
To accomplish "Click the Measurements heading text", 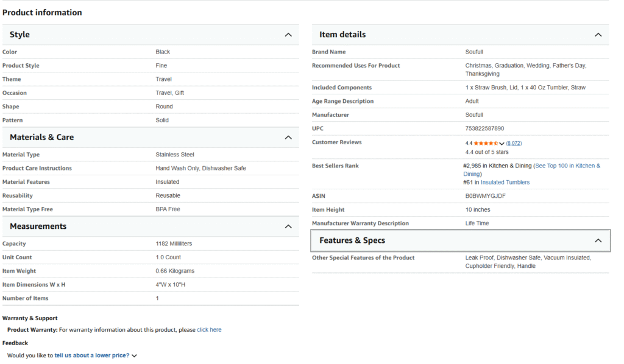I will click(38, 226).
